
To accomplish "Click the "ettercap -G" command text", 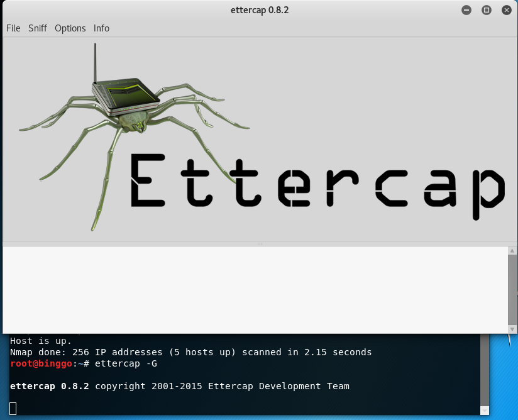I will (126, 363).
